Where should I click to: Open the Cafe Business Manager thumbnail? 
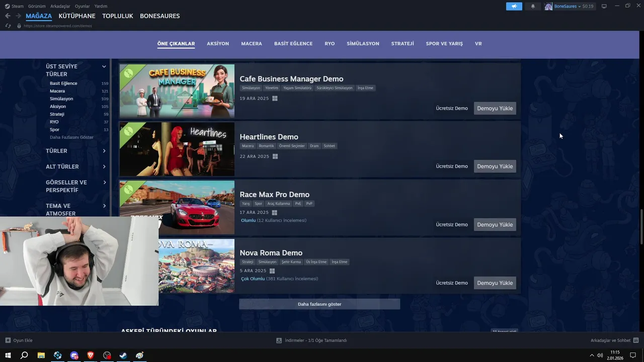(x=177, y=91)
